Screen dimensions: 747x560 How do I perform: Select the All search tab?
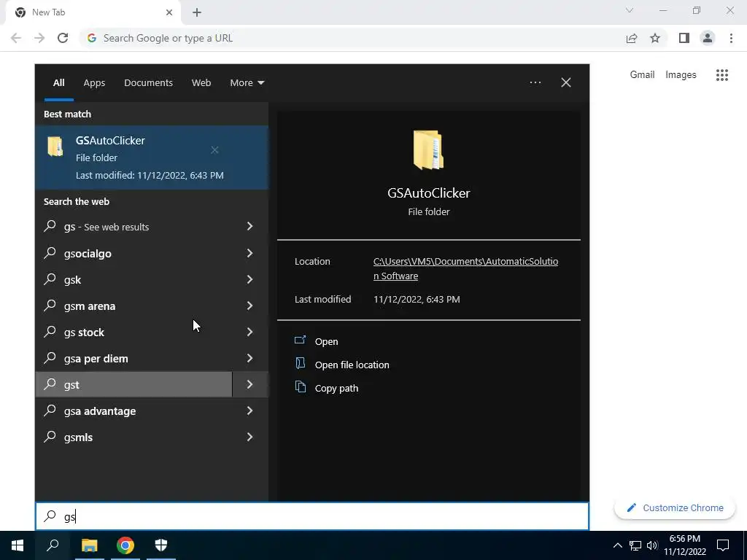pos(59,83)
